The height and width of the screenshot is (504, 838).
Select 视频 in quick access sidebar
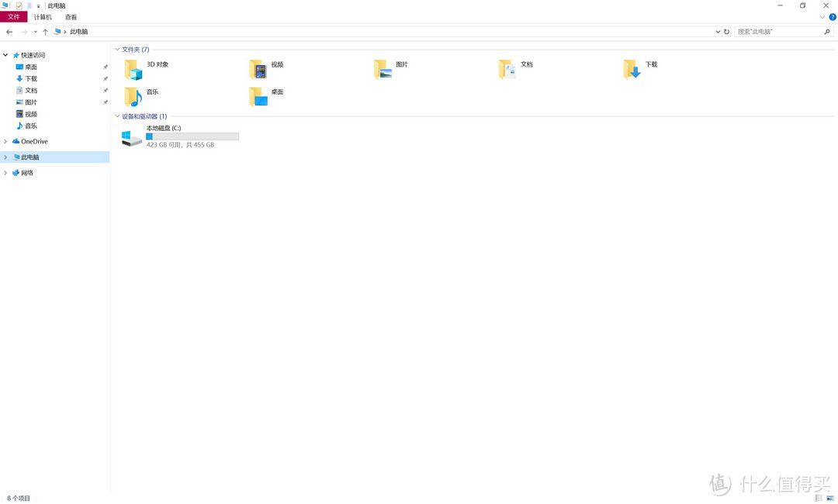[30, 114]
